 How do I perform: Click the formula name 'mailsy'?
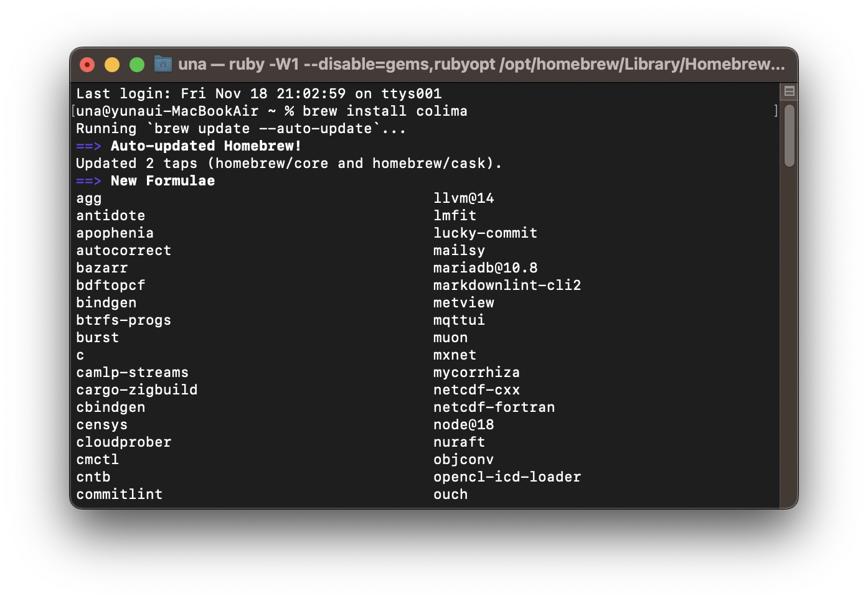pyautogui.click(x=460, y=251)
